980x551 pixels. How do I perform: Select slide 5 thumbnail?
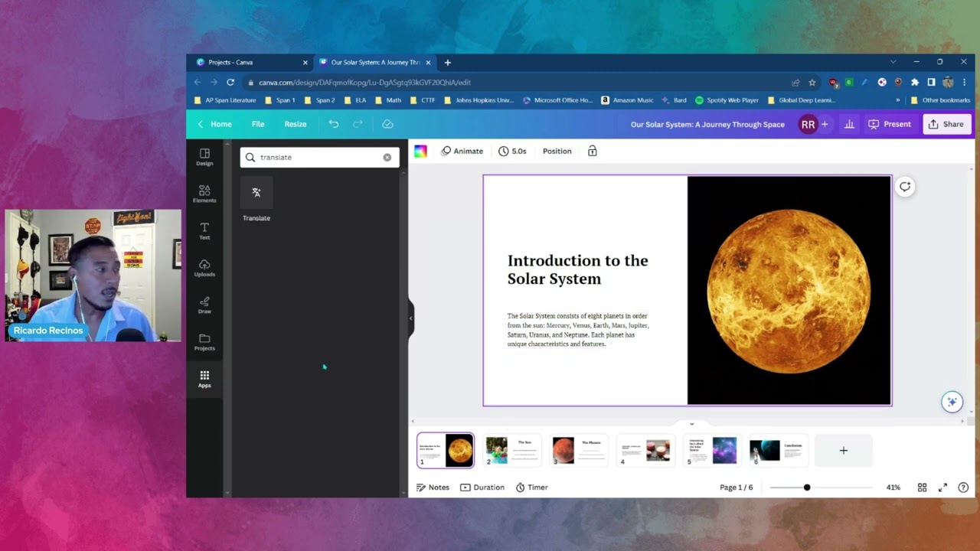[x=712, y=451]
